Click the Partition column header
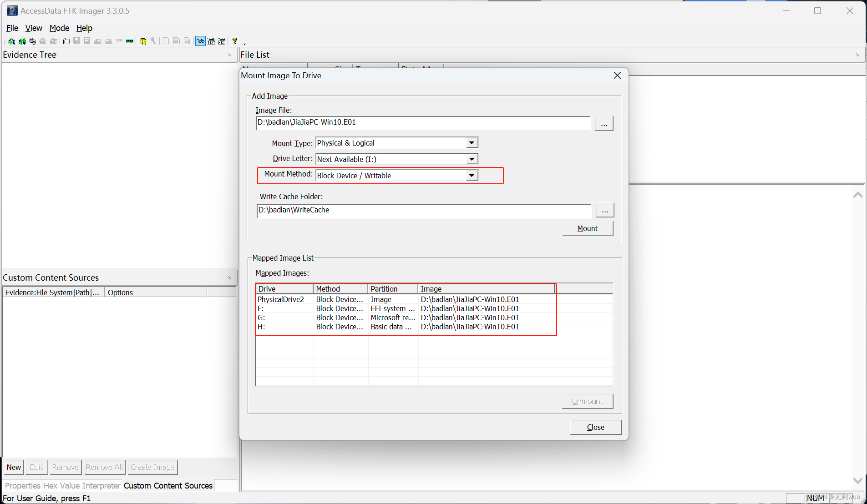867x504 pixels. (x=393, y=289)
